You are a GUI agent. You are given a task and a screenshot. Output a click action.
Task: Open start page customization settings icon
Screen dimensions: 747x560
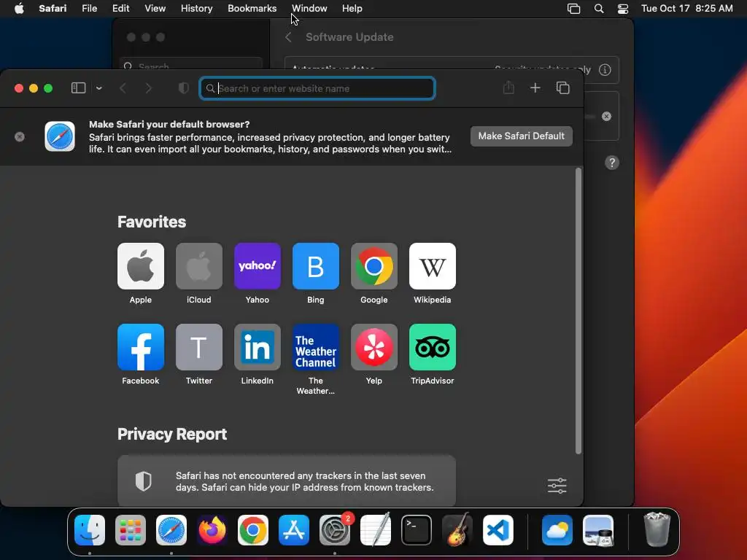pyautogui.click(x=557, y=486)
